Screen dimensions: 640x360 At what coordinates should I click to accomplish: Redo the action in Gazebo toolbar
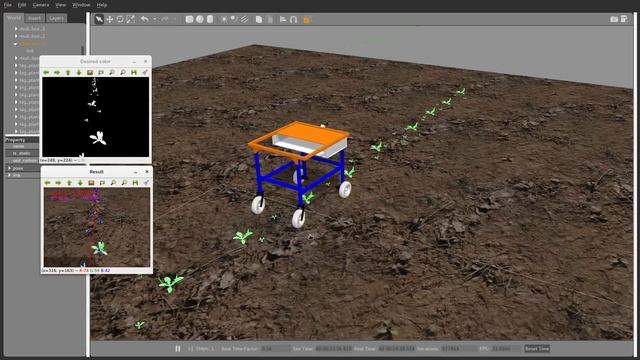tap(165, 19)
